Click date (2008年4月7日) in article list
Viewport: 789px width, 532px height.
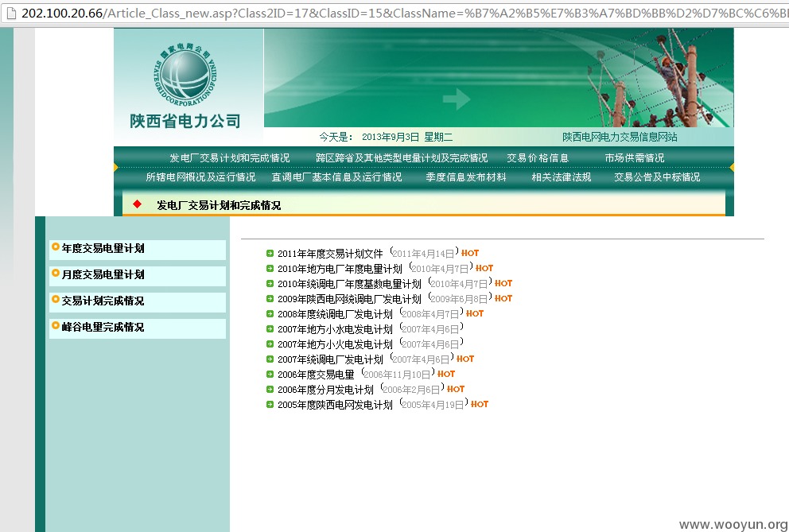click(x=431, y=313)
